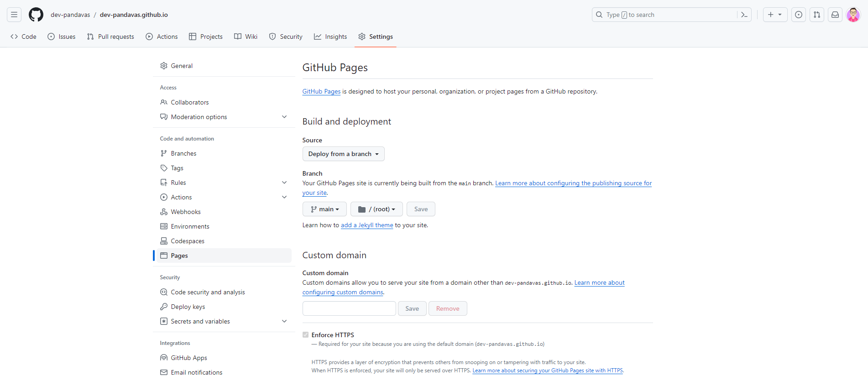
Task: Click the Environments icon in sidebar
Action: pos(164,226)
